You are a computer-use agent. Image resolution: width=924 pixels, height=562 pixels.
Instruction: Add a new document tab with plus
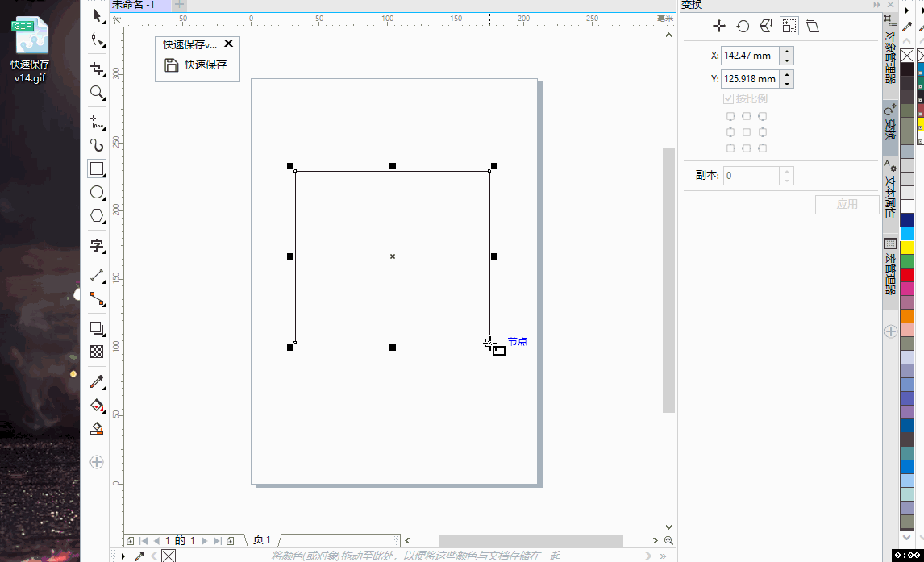(x=179, y=5)
